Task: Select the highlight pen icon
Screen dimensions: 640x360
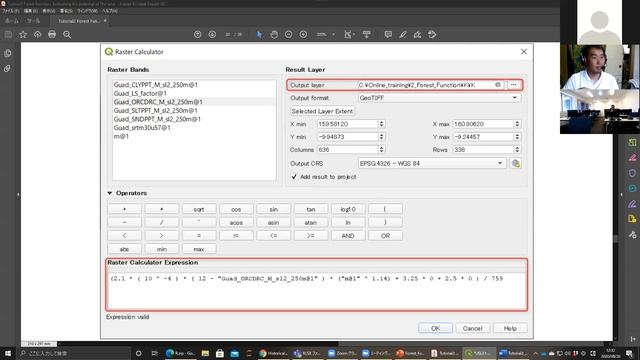Action: 403,35
